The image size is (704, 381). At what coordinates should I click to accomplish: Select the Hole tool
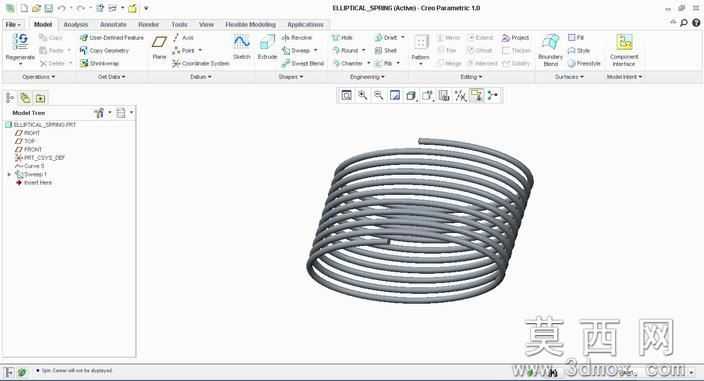point(343,38)
